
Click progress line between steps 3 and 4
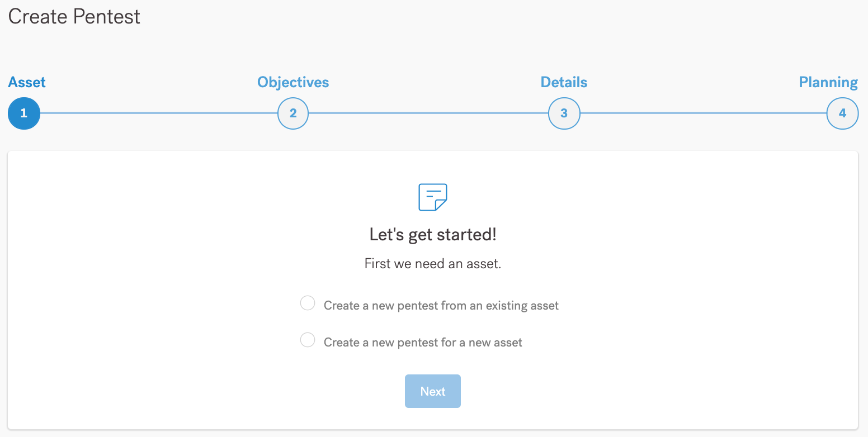pos(703,113)
